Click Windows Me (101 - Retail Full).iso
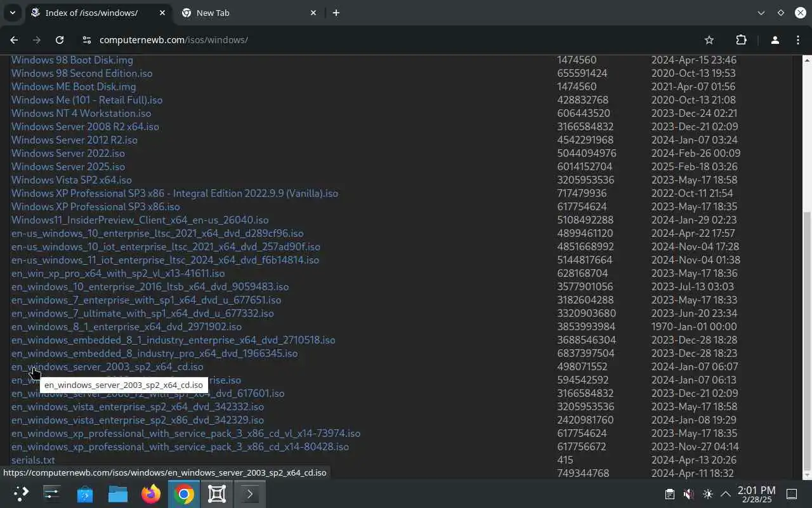Screen dimensions: 812x508 point(87,100)
